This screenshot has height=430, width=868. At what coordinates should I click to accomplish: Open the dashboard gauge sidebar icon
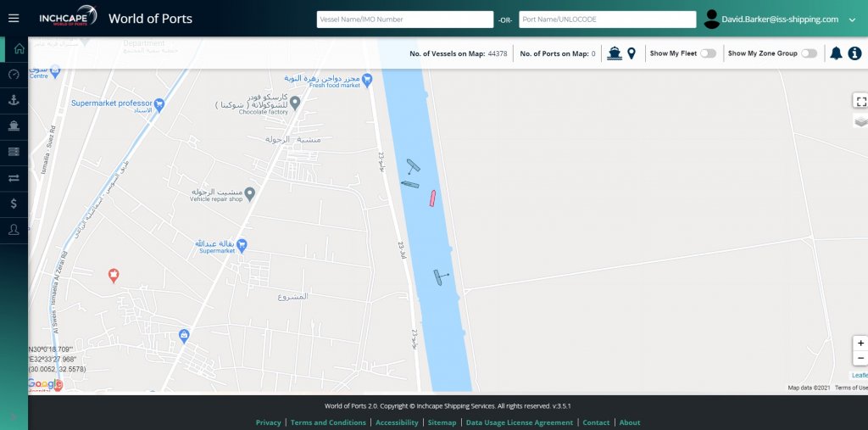[x=14, y=75]
